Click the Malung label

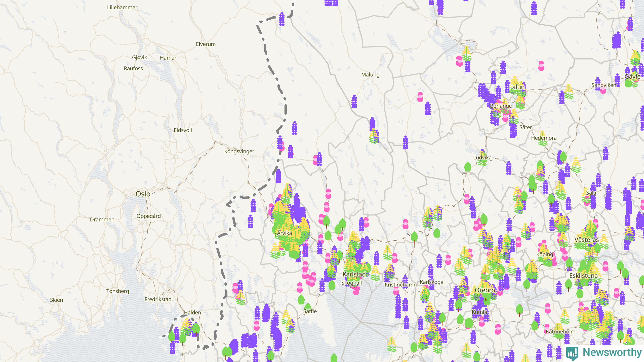pos(370,75)
